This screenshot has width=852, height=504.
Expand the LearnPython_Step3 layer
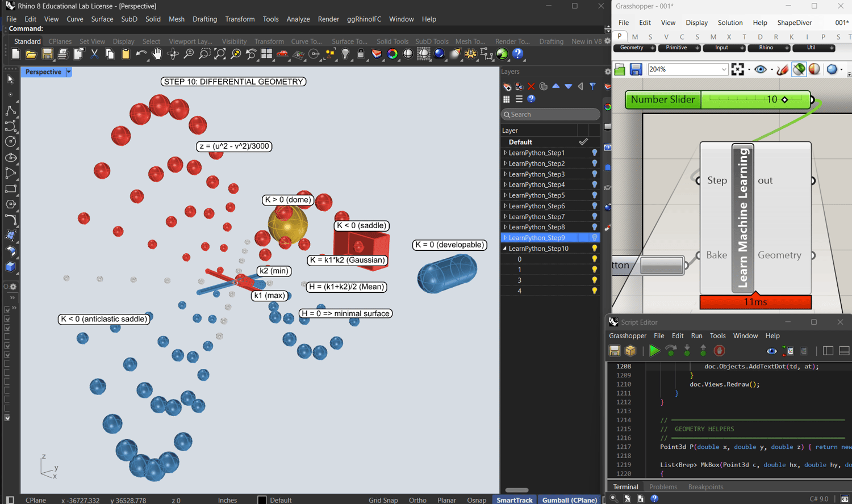(x=505, y=174)
